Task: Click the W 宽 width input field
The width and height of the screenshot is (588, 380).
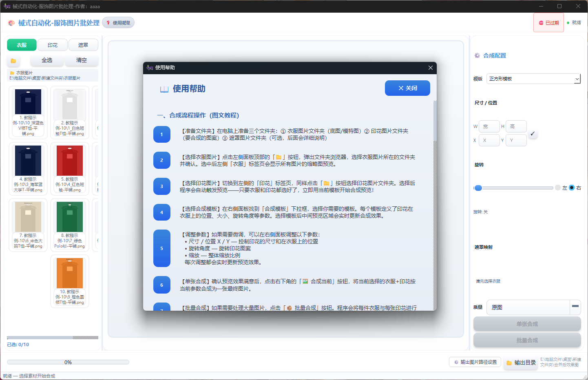Action: coord(489,126)
